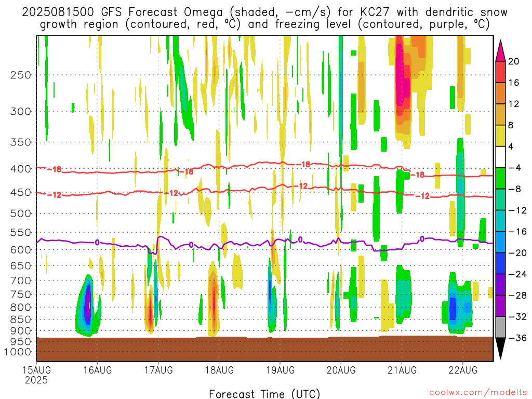Click the 350 pressure level label
This screenshot has height=399, width=532.
(21, 142)
